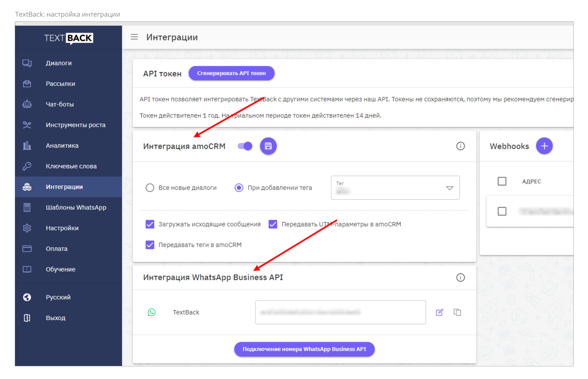Select the При добавлении тега radio button
Image resolution: width=588 pixels, height=379 pixels.
point(239,188)
